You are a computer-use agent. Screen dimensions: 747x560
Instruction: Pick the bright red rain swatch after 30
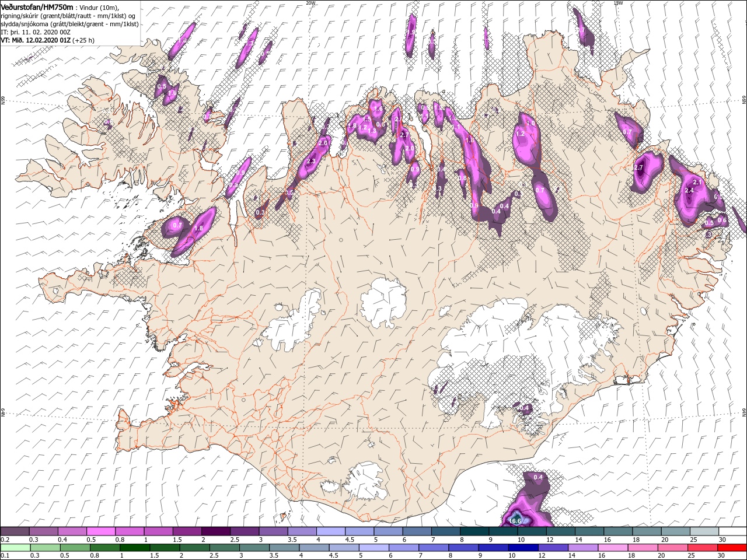click(x=732, y=548)
